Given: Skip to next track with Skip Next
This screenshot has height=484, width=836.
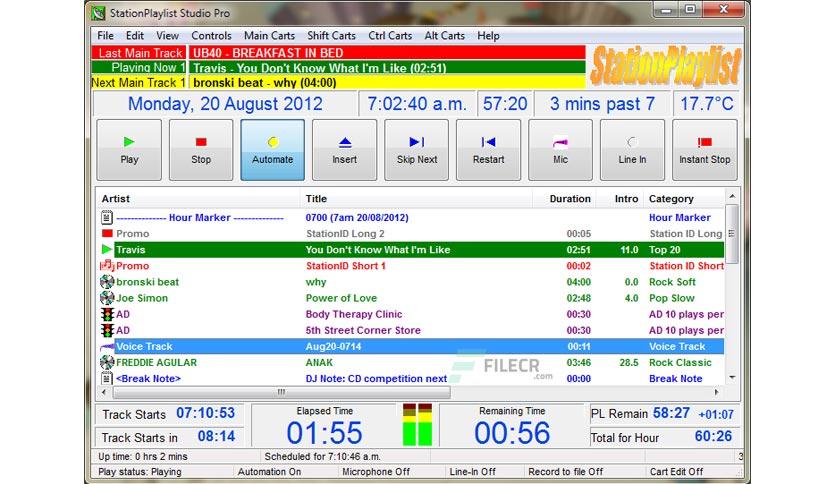Looking at the screenshot, I should 416,150.
